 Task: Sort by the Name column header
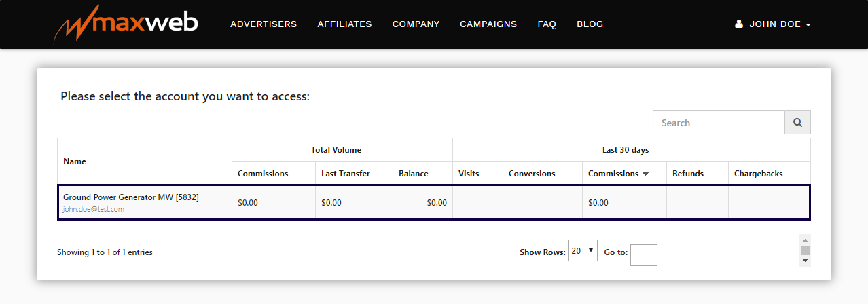pyautogui.click(x=75, y=161)
